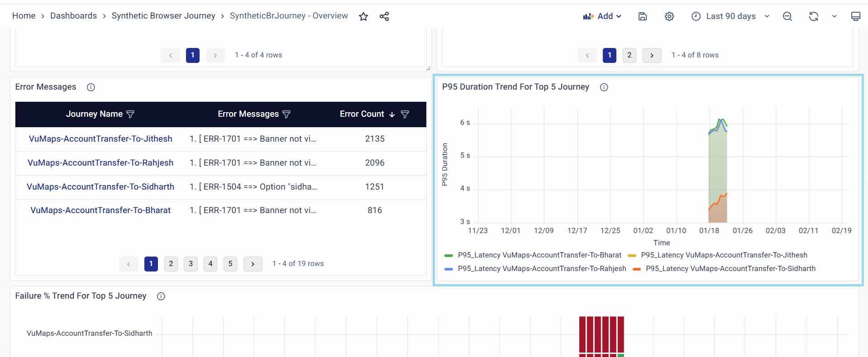Open the Add dropdown menu
868x357 pixels.
[602, 16]
